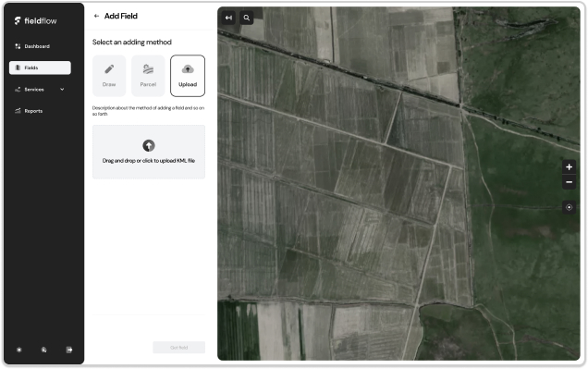Zoom in on the map
This screenshot has height=369, width=588.
tap(569, 166)
